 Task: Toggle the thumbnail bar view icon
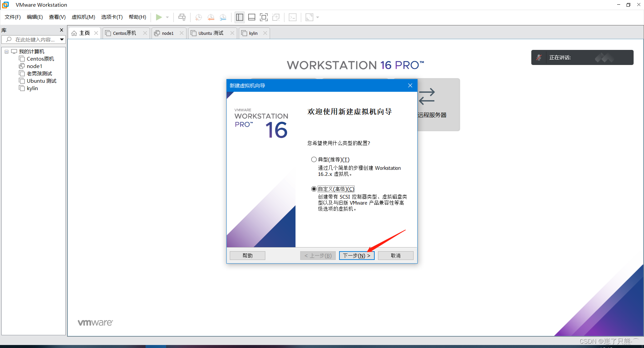[252, 17]
